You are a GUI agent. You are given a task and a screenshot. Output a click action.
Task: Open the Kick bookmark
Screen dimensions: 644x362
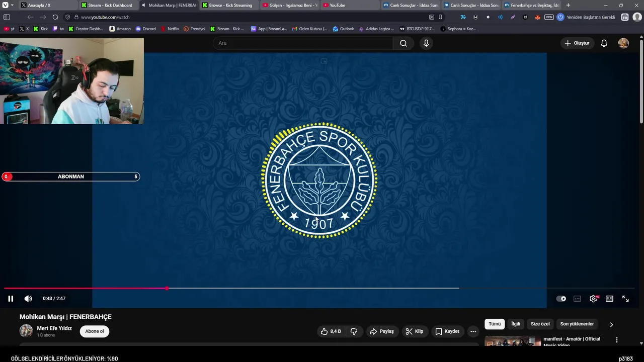[x=41, y=29]
